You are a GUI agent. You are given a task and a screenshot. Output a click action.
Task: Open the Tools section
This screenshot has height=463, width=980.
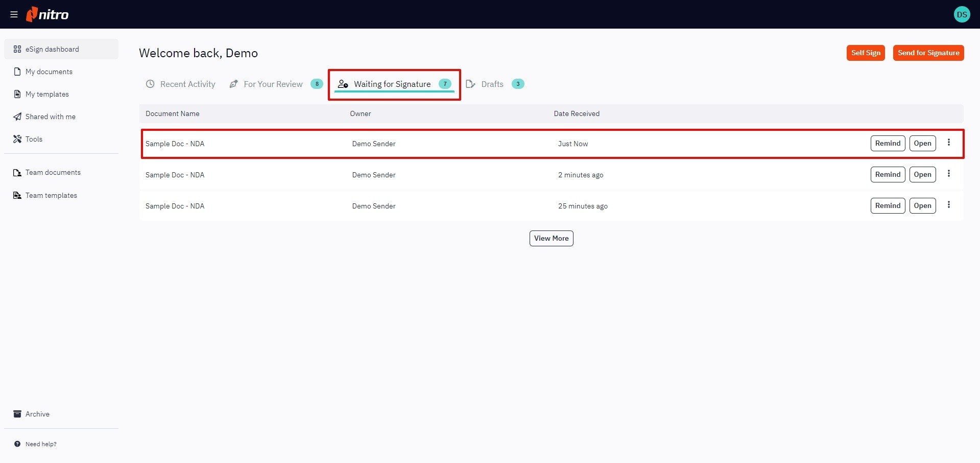[x=34, y=139]
